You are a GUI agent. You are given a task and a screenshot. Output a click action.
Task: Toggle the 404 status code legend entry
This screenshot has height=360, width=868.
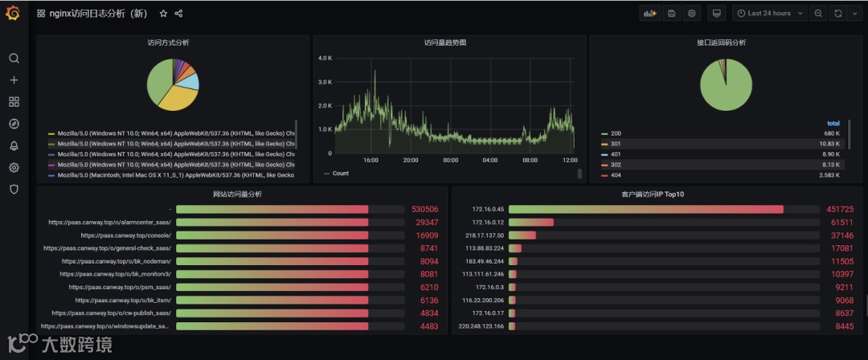coord(616,175)
